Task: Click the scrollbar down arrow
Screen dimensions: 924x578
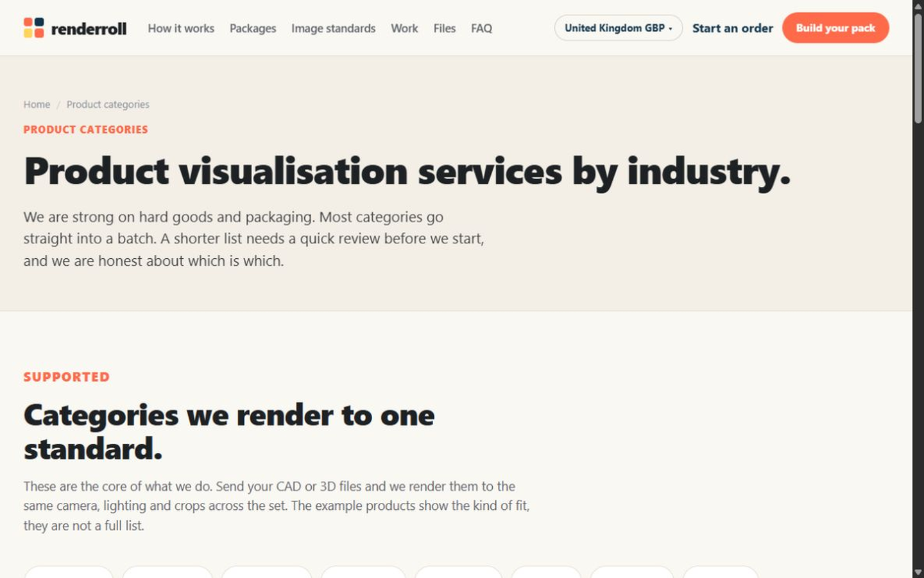Action: pos(918,572)
